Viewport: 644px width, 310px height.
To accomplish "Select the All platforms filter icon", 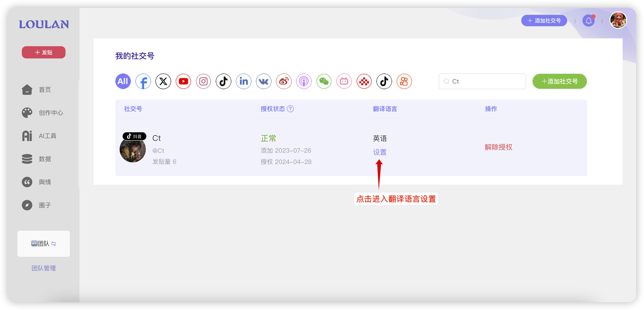I will [123, 81].
